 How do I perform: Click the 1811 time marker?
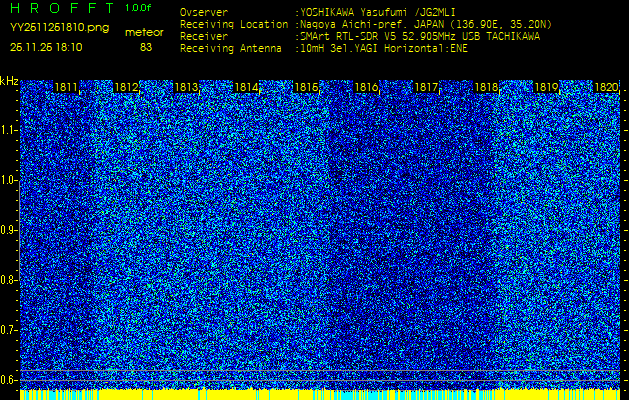click(x=66, y=87)
